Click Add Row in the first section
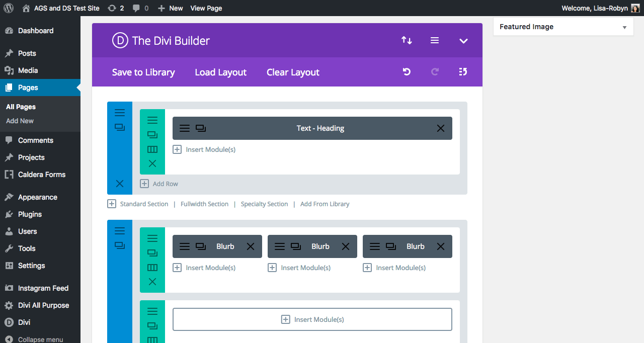Screen dimensions: 644x343 pos(159,184)
